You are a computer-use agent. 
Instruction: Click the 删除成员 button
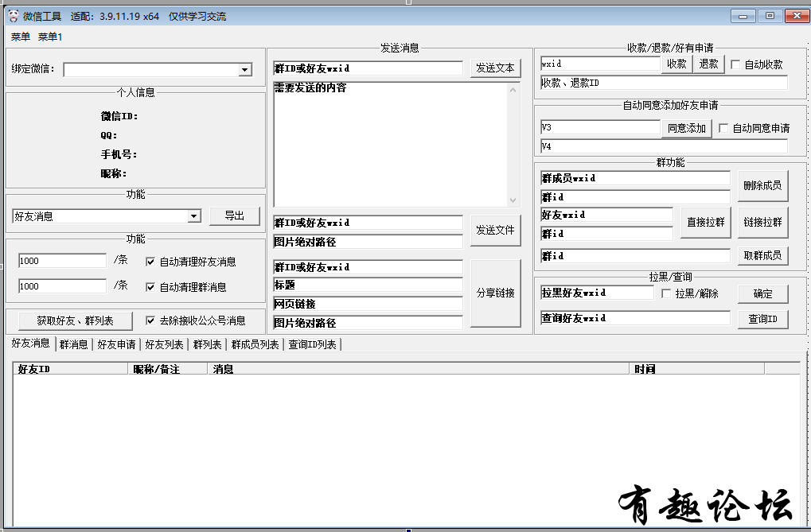point(762,185)
